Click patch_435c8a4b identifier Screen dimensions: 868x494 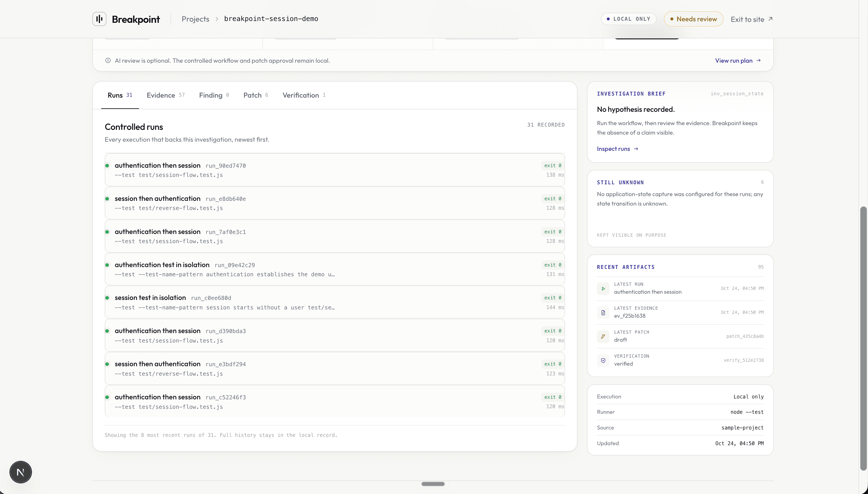point(745,336)
